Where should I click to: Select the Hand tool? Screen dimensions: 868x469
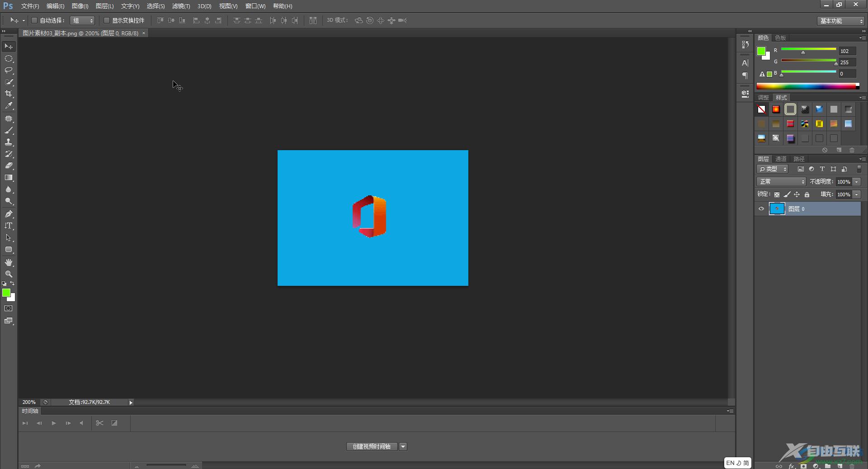(x=9, y=263)
